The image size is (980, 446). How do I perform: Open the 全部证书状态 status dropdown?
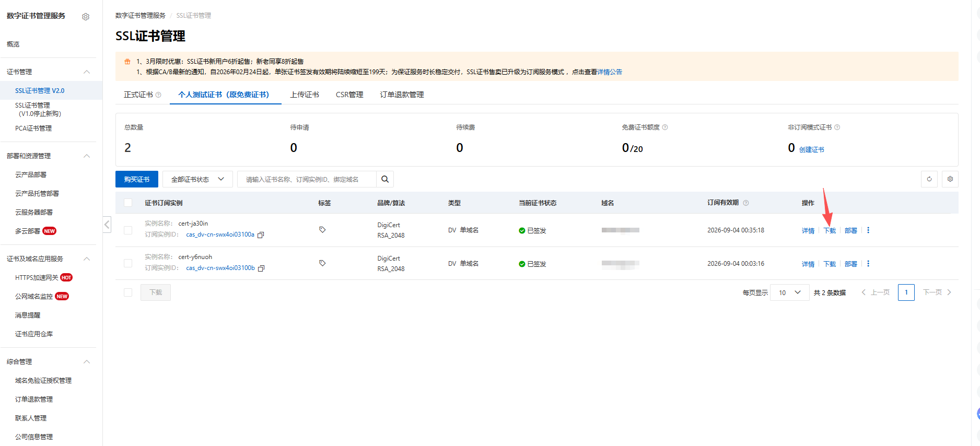click(197, 179)
